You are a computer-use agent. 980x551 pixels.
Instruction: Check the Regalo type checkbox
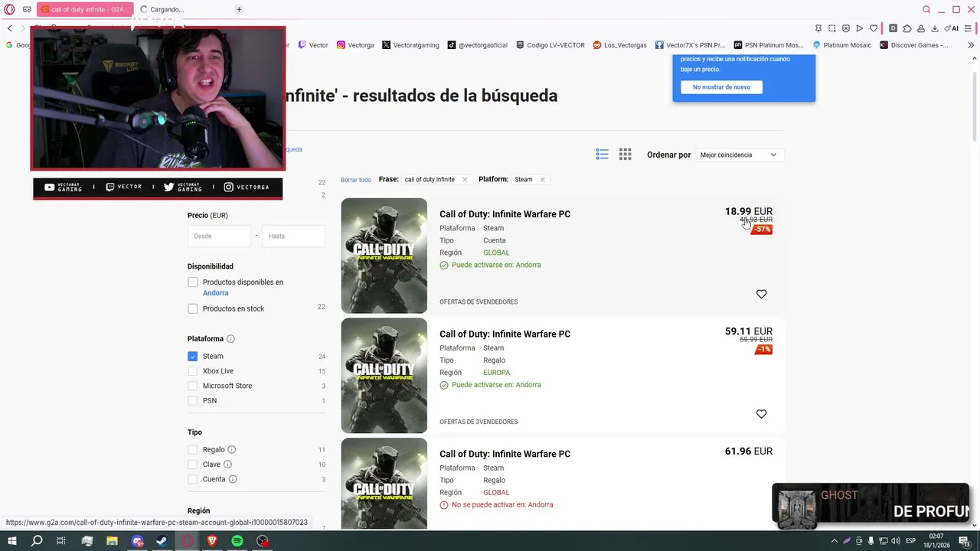coord(193,450)
